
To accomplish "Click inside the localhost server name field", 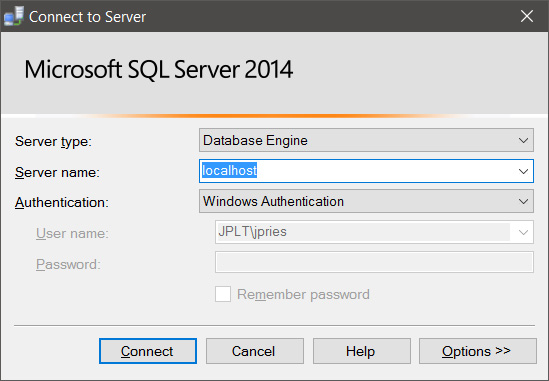I will [x=366, y=171].
